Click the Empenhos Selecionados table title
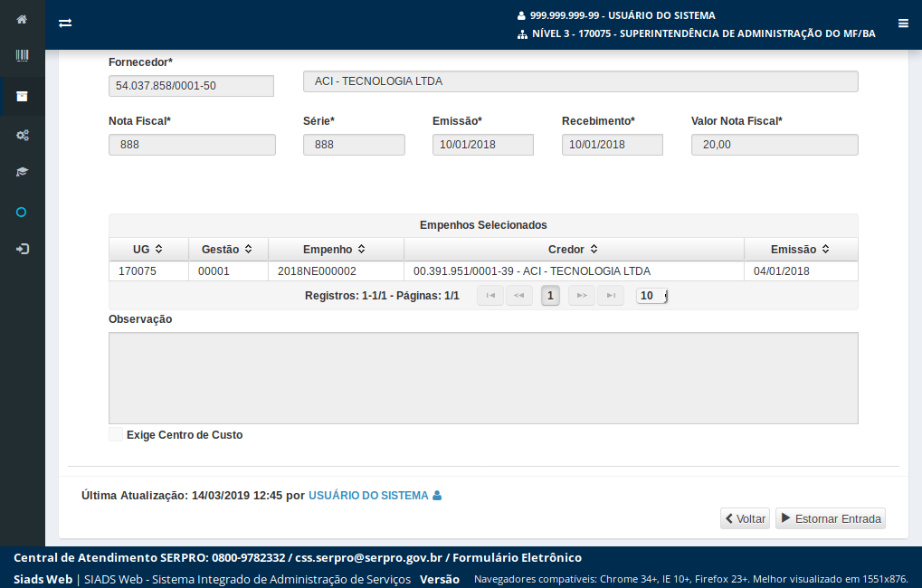Screen dimensions: 922x588 pyautogui.click(x=483, y=225)
